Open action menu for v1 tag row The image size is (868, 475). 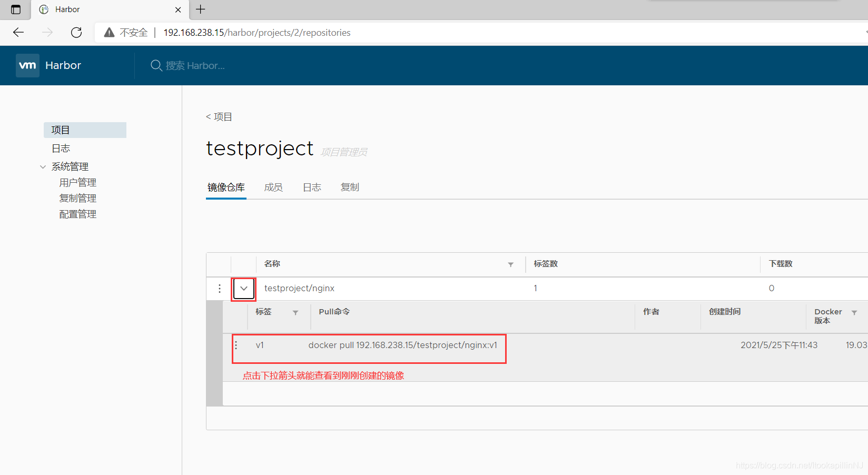point(236,345)
